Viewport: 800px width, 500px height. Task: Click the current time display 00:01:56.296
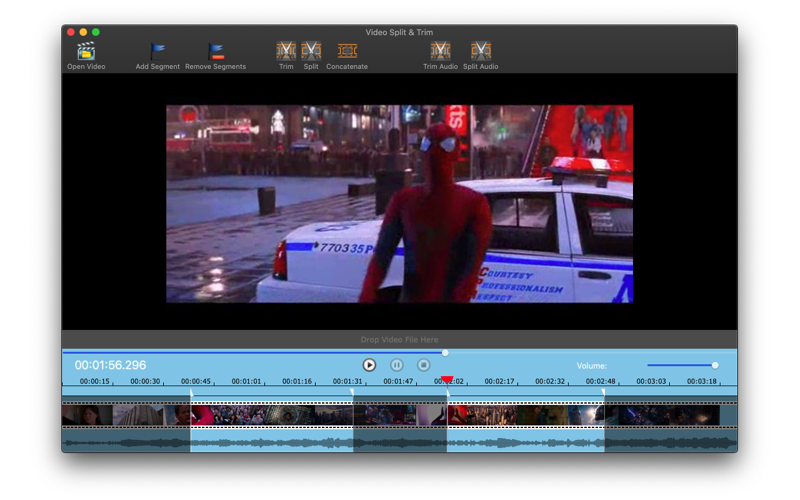click(110, 365)
